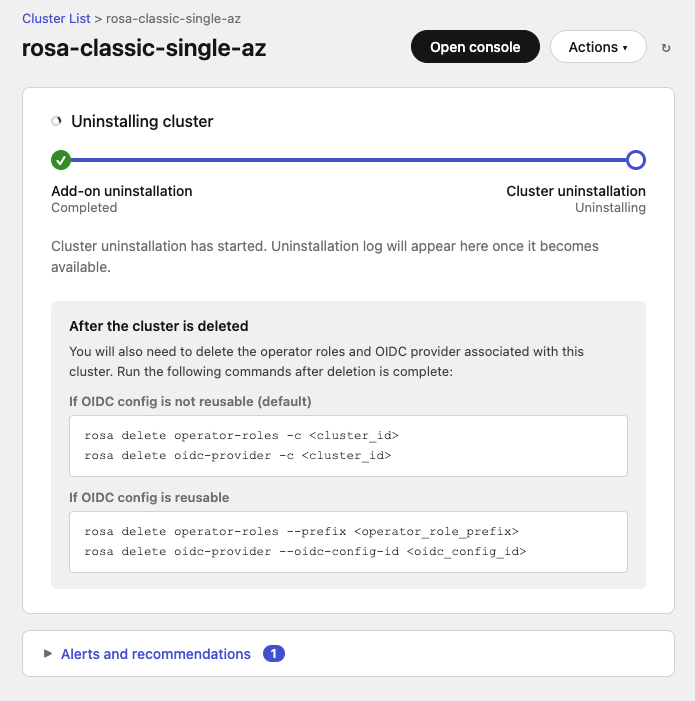The height and width of the screenshot is (701, 695).
Task: Click the green completed checkmark step icon
Action: (x=61, y=159)
